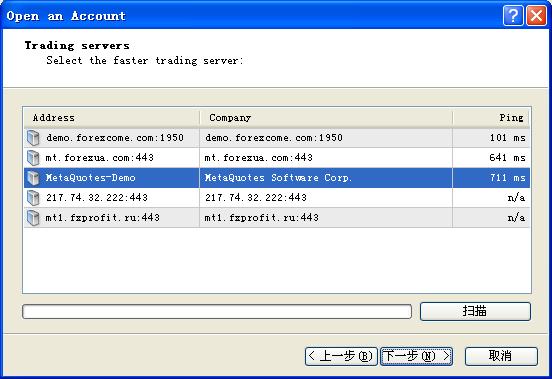Select the MetaQuotes Software Corp. company entry
The image size is (552, 379).
[278, 178]
